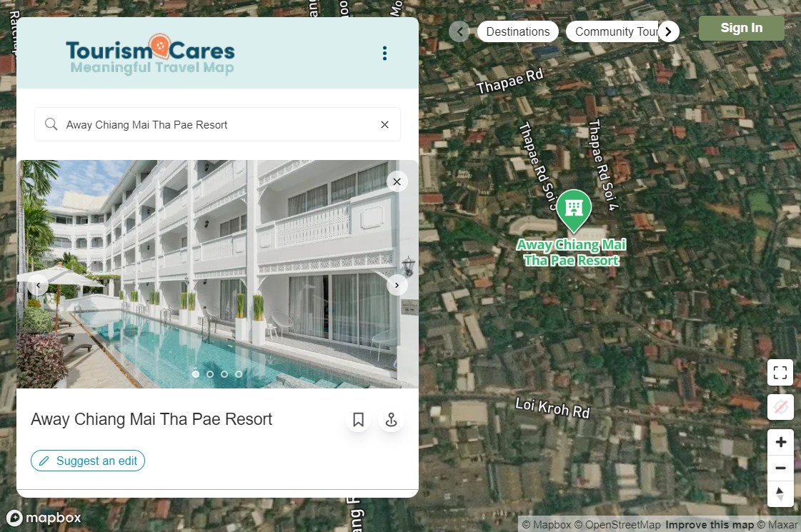This screenshot has height=532, width=801.
Task: Select the second photo carousel dot
Action: pos(210,374)
